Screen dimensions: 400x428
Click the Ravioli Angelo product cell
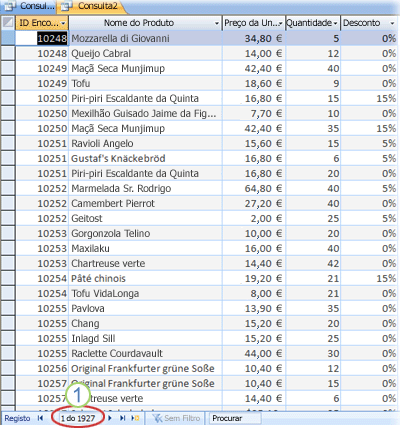point(145,143)
